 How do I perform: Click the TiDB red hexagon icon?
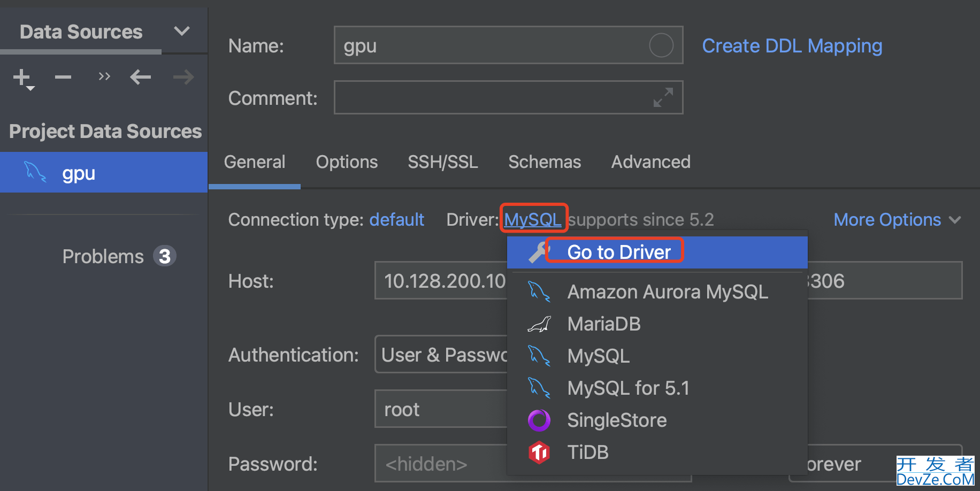539,452
